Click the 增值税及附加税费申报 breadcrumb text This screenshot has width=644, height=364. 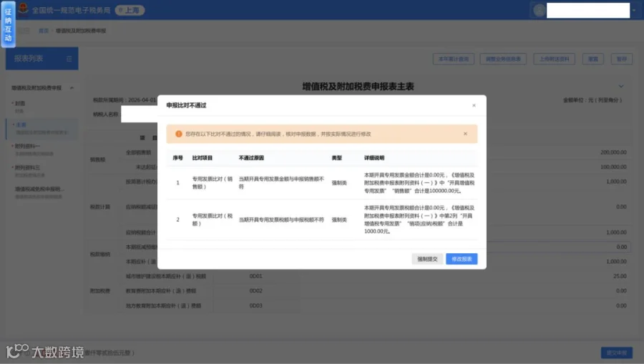click(x=81, y=31)
